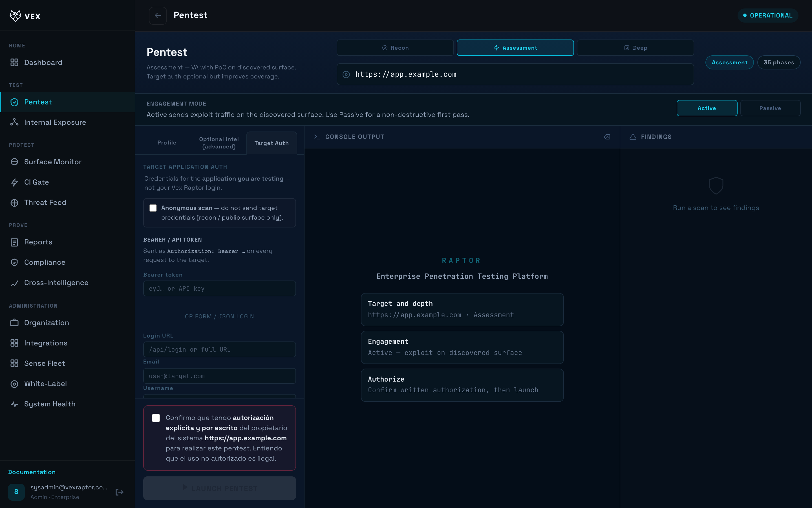812x508 pixels.
Task: Switch engagement mode to Passive
Action: 770,108
